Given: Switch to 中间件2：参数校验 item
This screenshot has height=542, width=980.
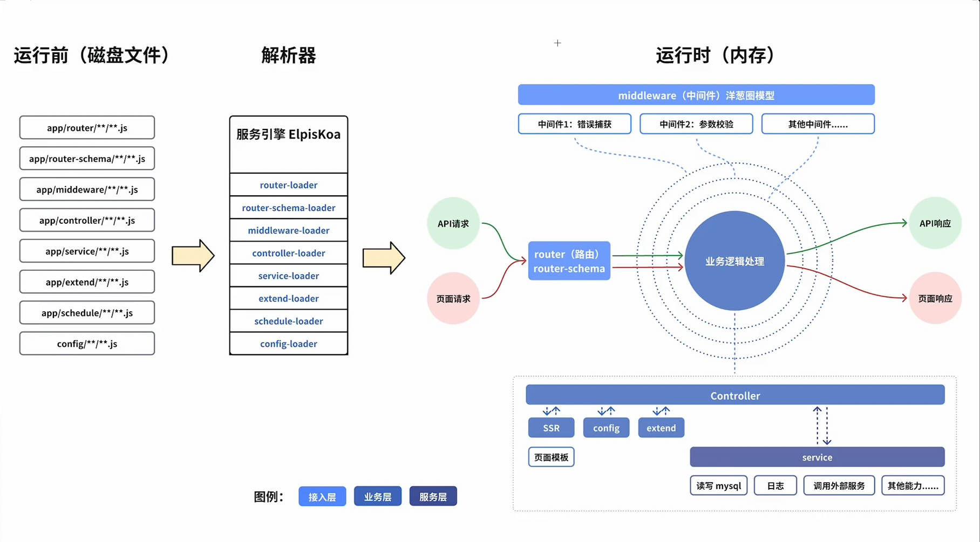Looking at the screenshot, I should (696, 124).
